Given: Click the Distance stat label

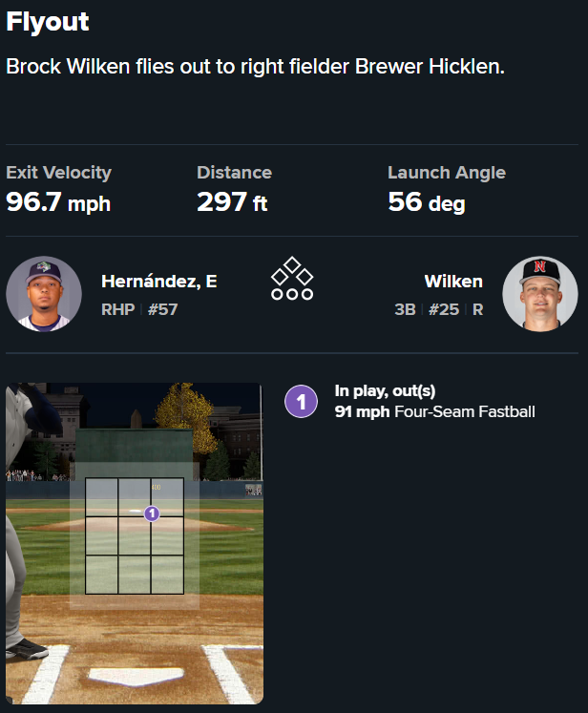Looking at the screenshot, I should coord(235,173).
